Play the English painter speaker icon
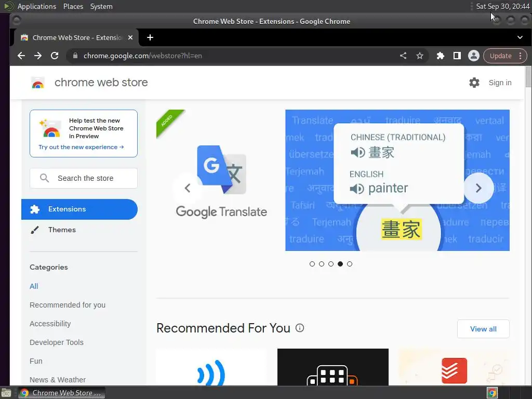Screen dimensions: 532x399 (356, 189)
